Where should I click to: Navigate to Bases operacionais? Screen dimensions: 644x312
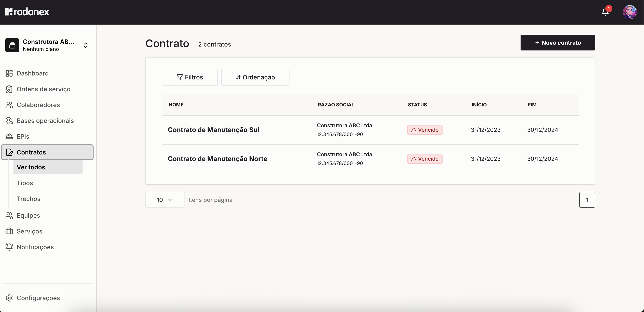click(x=45, y=121)
